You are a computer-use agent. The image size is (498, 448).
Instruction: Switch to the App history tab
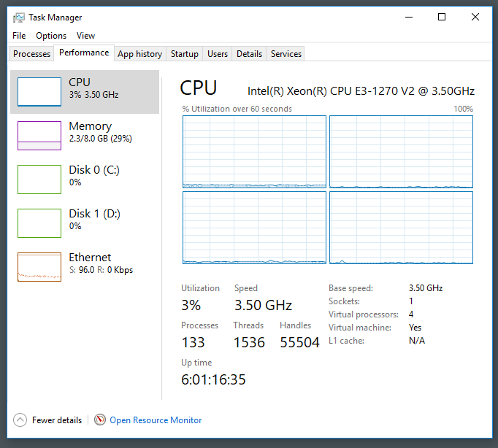[139, 53]
